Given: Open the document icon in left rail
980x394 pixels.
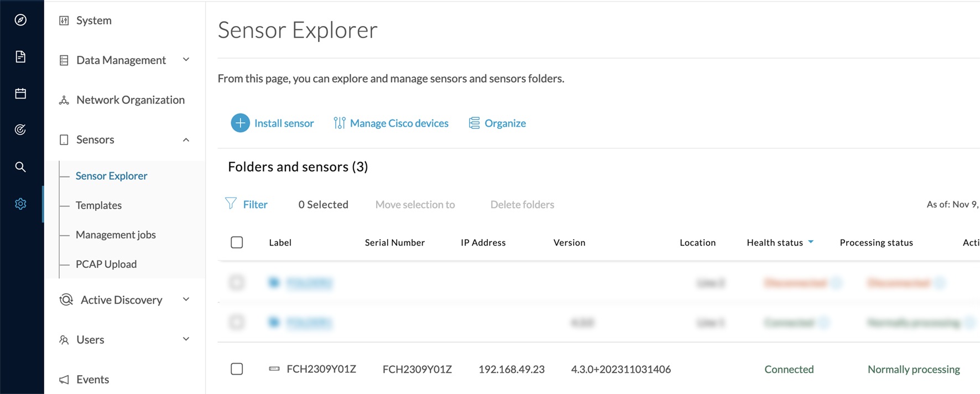Looking at the screenshot, I should (x=20, y=56).
